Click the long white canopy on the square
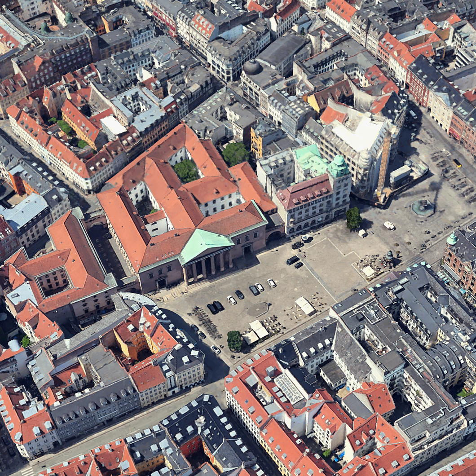Image resolution: width=476 pixels, height=476 pixels. point(305,305)
